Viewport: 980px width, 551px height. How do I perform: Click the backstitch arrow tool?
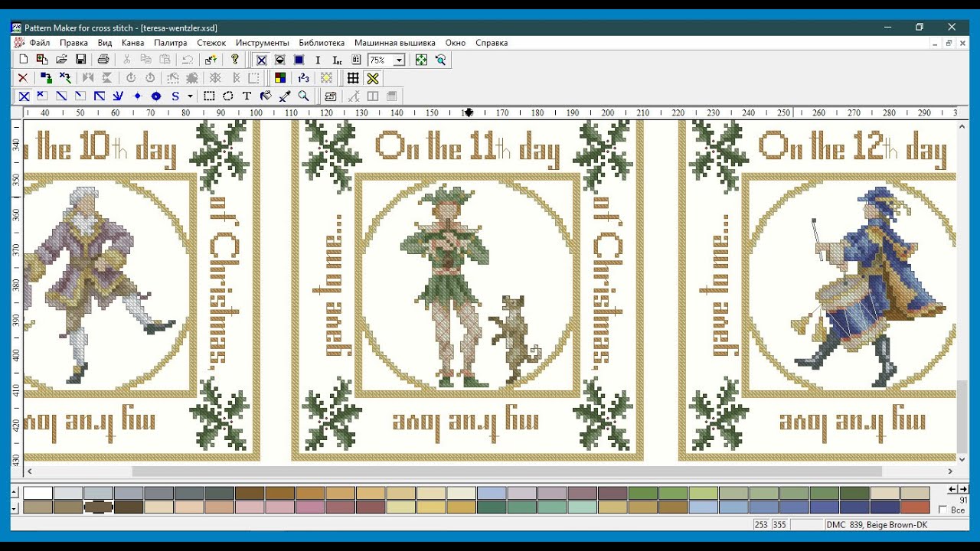[x=118, y=96]
